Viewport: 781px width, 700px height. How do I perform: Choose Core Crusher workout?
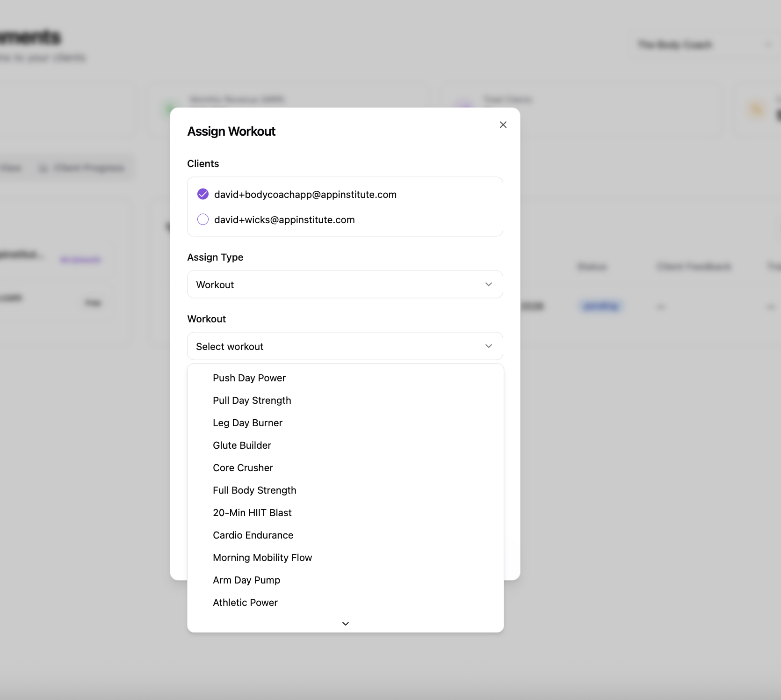pos(345,468)
